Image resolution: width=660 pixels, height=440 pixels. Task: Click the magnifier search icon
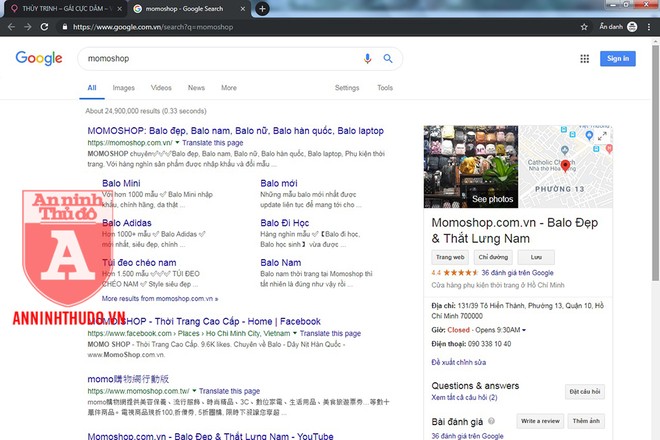point(388,59)
